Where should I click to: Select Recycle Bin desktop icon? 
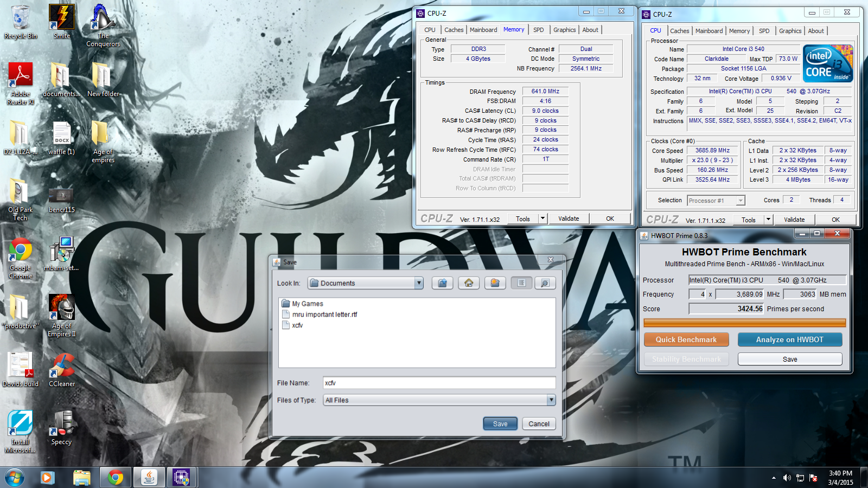coord(21,22)
